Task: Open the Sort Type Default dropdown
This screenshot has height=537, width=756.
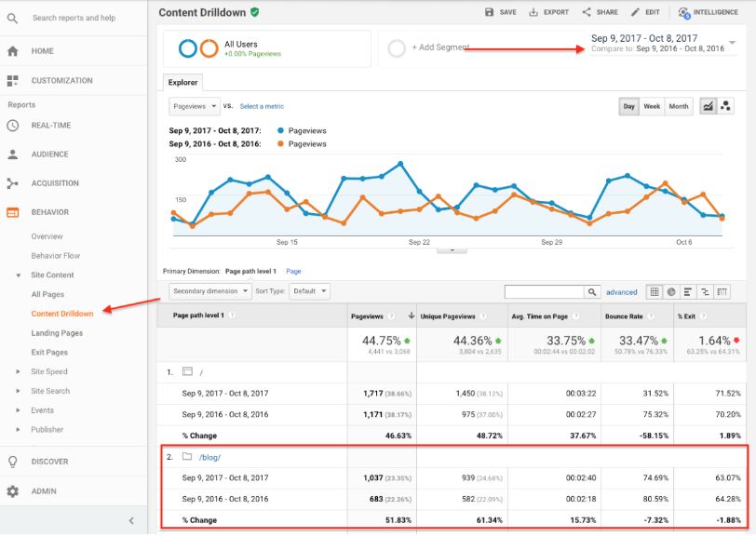Action: 309,291
